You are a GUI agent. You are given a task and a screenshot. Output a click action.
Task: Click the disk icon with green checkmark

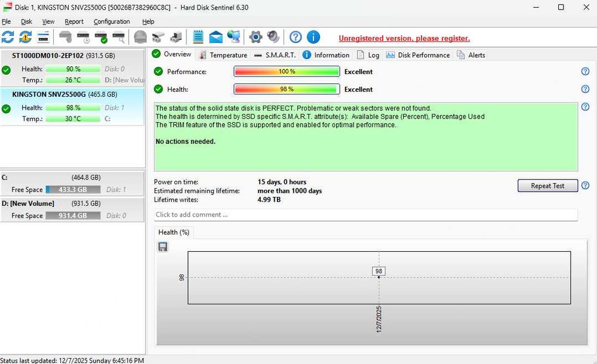point(101,37)
